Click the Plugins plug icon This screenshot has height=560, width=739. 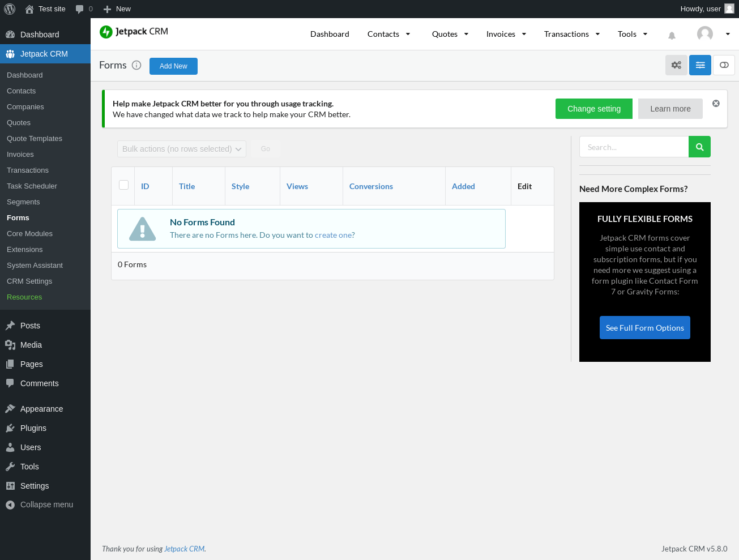[x=10, y=428]
